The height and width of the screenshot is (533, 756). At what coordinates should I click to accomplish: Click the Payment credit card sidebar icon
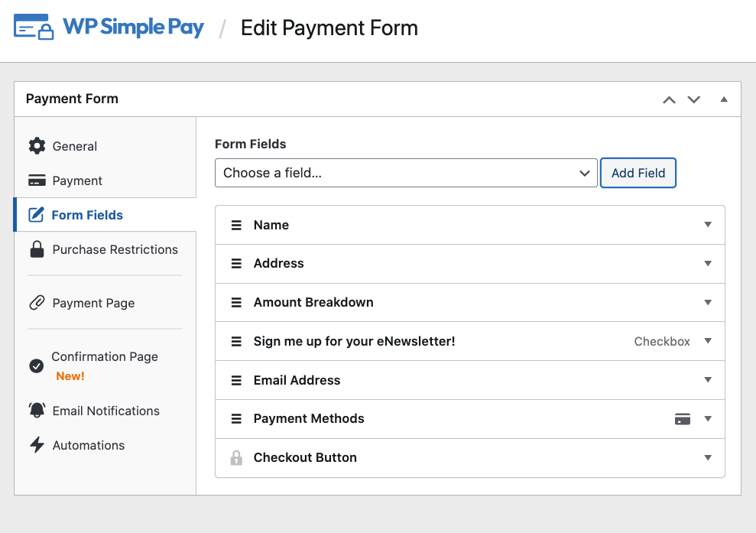37,180
